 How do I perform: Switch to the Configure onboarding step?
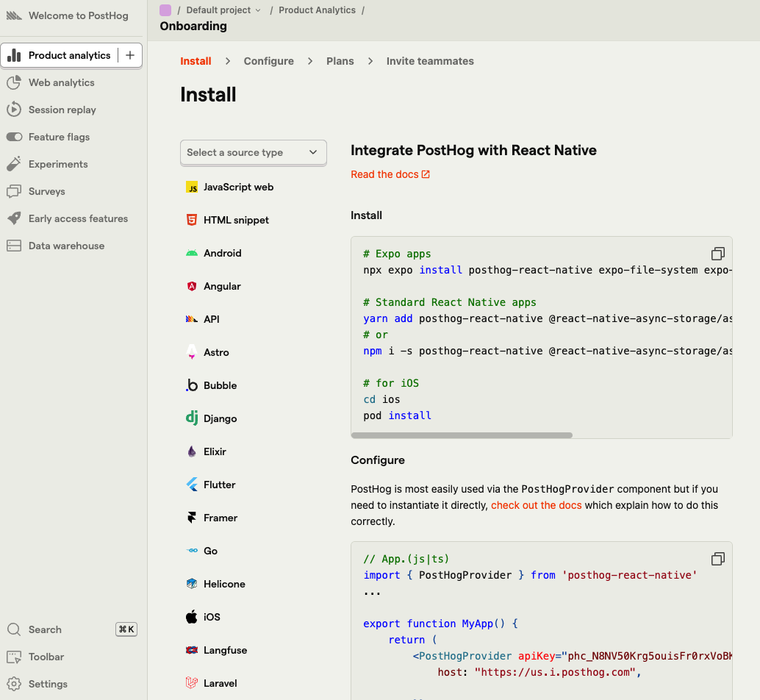click(268, 61)
